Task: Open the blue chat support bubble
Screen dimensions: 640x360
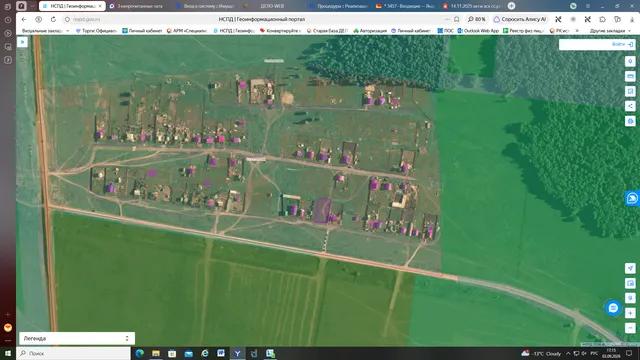Action: [613, 308]
